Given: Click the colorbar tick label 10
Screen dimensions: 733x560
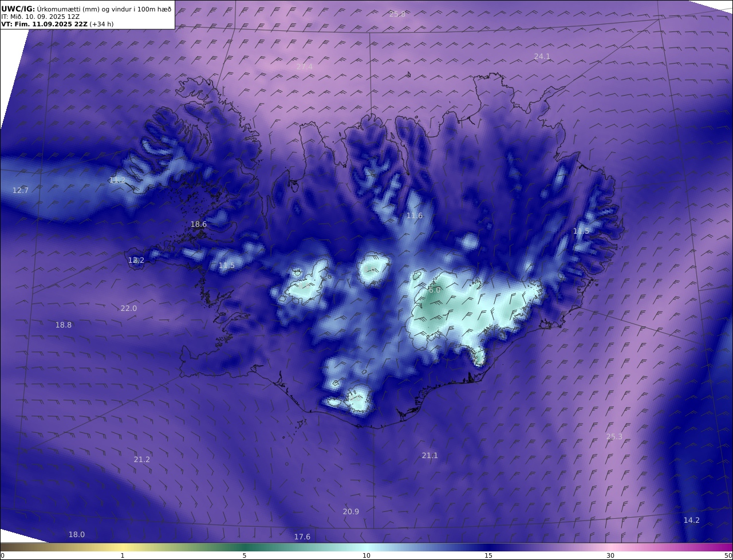Looking at the screenshot, I should click(x=366, y=555).
